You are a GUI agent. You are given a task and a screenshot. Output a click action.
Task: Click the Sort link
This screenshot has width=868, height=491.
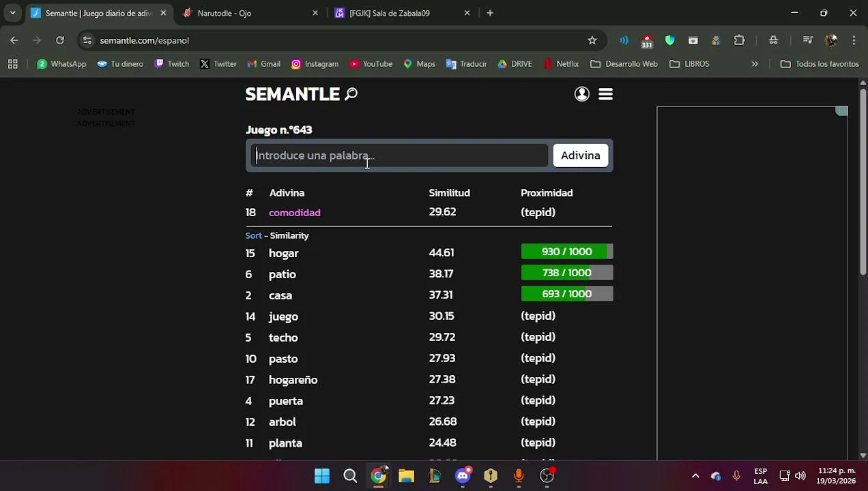point(253,235)
